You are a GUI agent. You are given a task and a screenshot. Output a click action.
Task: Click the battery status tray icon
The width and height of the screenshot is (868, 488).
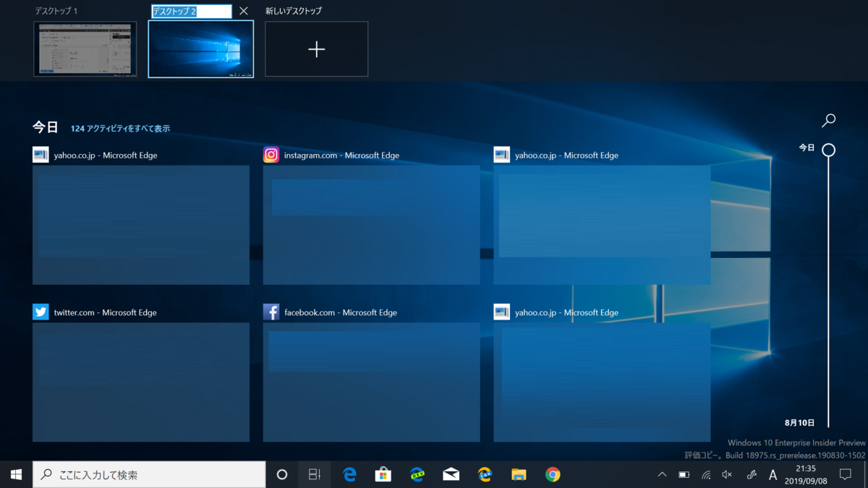[684, 475]
